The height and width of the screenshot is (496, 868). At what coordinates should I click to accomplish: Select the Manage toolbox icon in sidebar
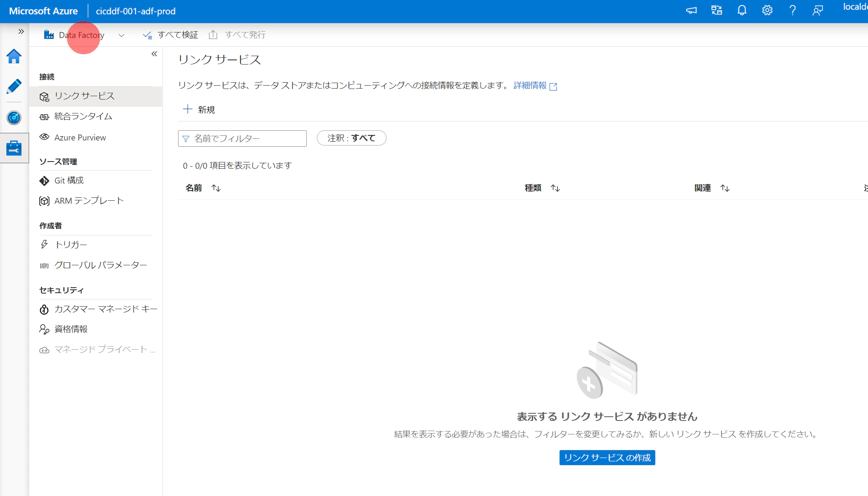pos(14,148)
